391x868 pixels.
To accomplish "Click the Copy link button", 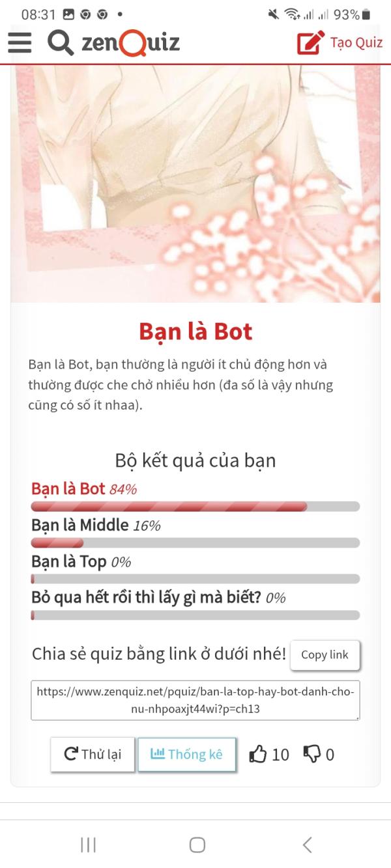I will (x=325, y=655).
